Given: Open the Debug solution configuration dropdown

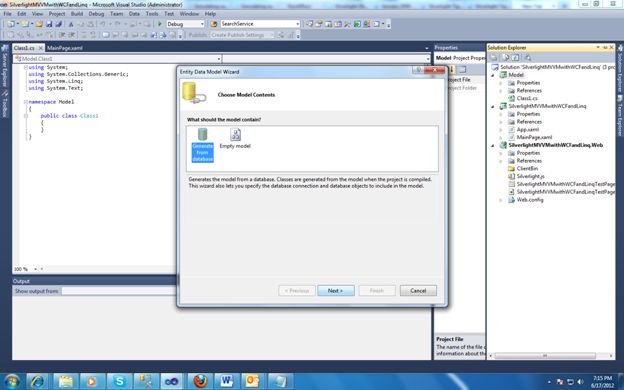Looking at the screenshot, I should tap(185, 24).
